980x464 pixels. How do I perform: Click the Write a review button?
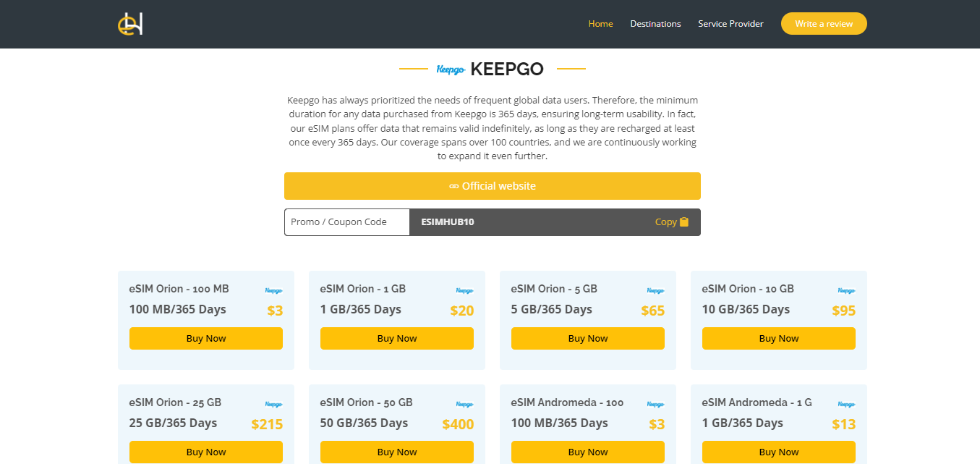click(824, 24)
